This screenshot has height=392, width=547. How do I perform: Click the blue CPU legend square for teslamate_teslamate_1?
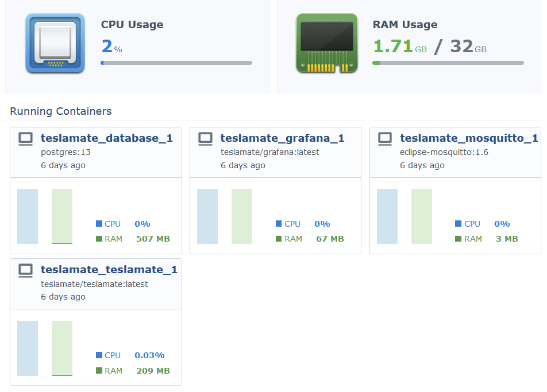99,355
